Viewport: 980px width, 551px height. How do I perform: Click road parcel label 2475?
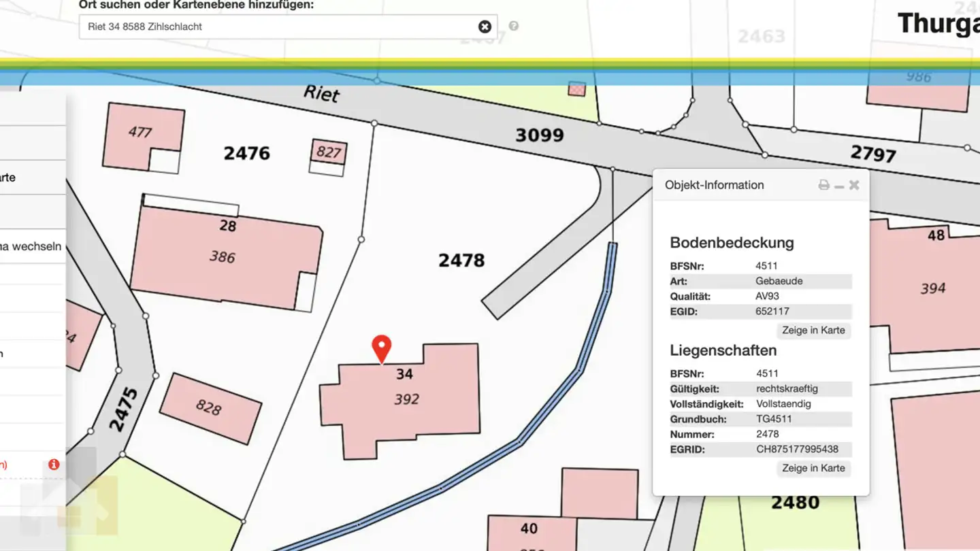pyautogui.click(x=124, y=410)
